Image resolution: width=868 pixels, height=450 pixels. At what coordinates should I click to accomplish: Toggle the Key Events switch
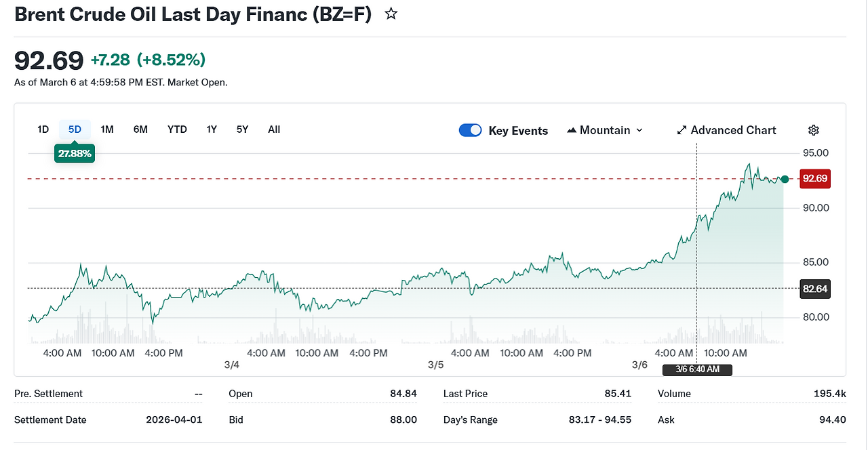[x=471, y=130]
